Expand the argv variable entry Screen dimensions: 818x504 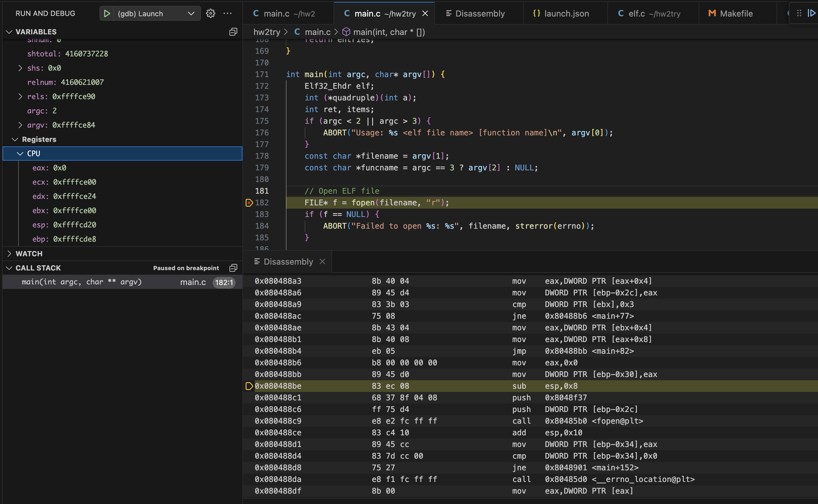point(20,125)
